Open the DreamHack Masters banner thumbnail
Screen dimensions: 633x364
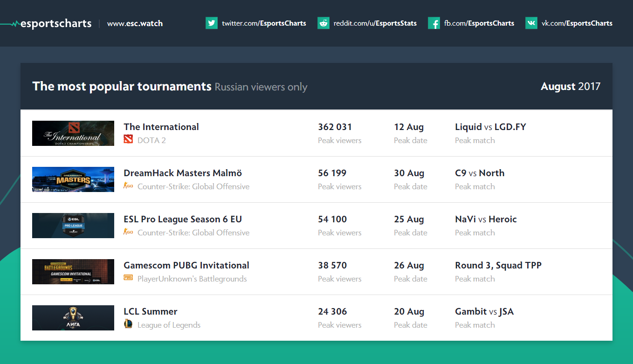tap(73, 179)
